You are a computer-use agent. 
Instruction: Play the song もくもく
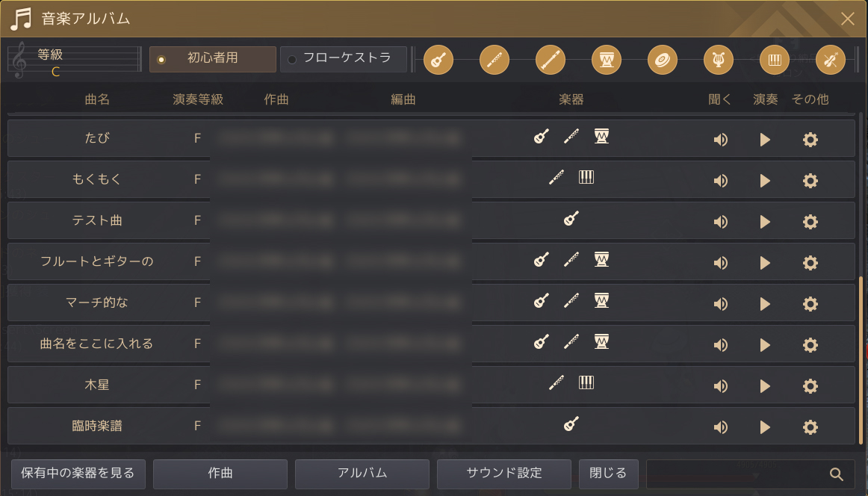tap(765, 181)
